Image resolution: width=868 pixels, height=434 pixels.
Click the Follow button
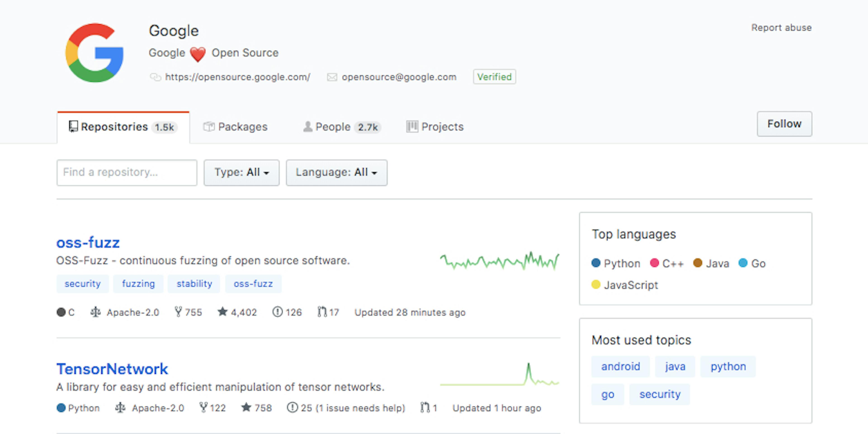[x=784, y=124]
